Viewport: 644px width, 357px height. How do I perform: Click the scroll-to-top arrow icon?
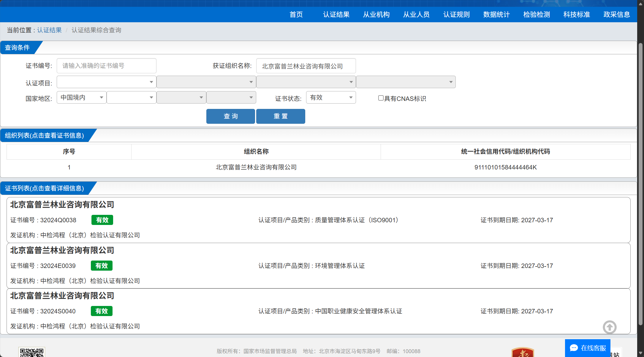pos(610,327)
